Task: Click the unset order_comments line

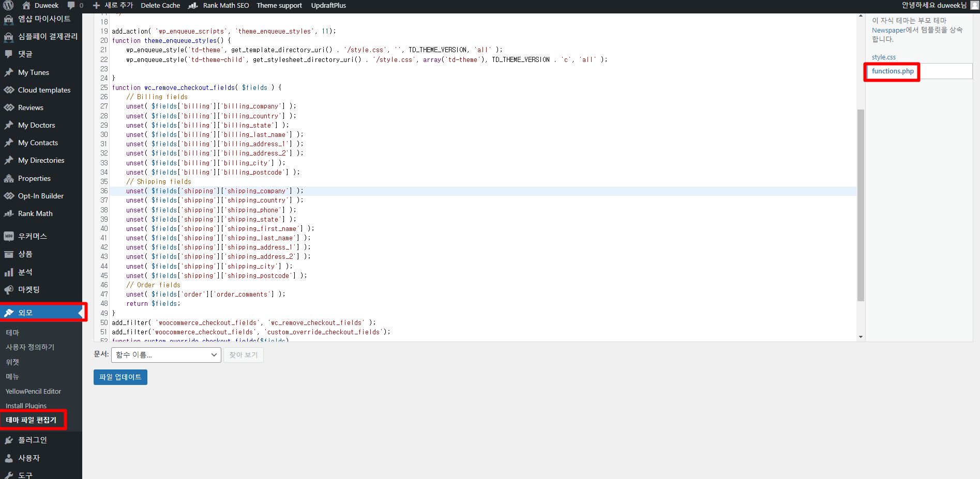Action: pyautogui.click(x=206, y=295)
